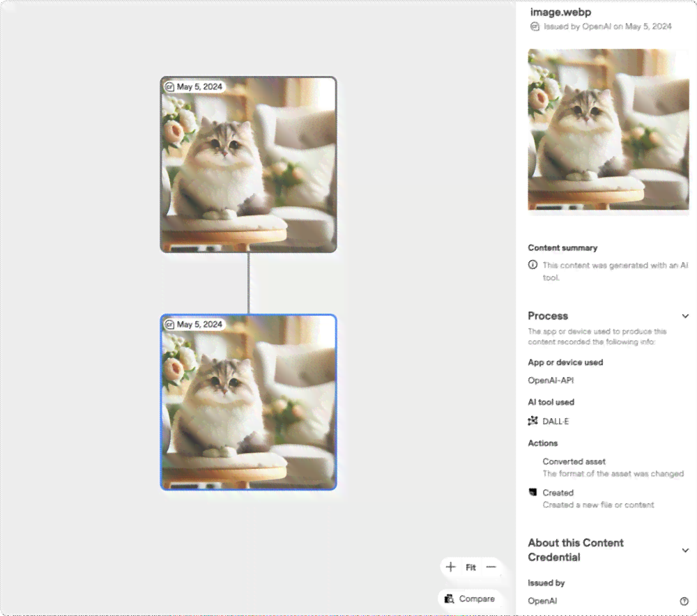This screenshot has height=616, width=697.
Task: Select the highlighted bottom cat image node
Action: pos(249,402)
